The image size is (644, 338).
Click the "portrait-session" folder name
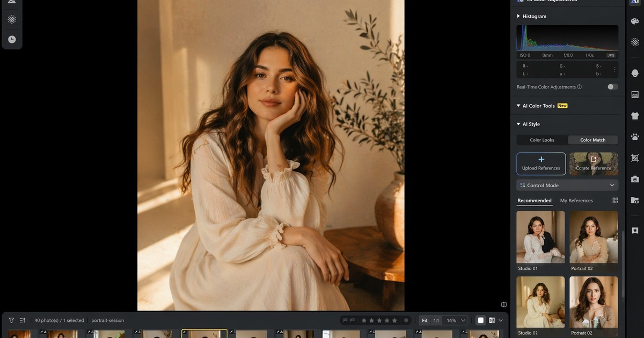pos(107,320)
